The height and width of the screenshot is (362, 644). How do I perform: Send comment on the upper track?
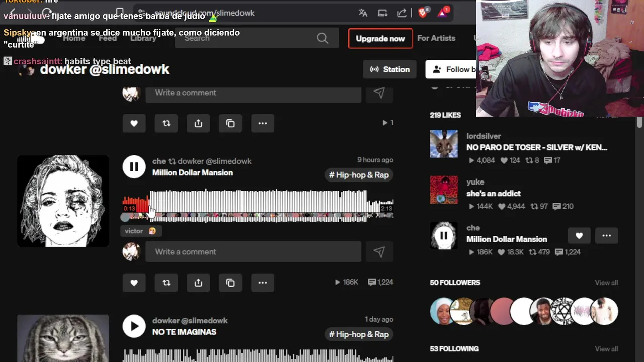pos(379,93)
